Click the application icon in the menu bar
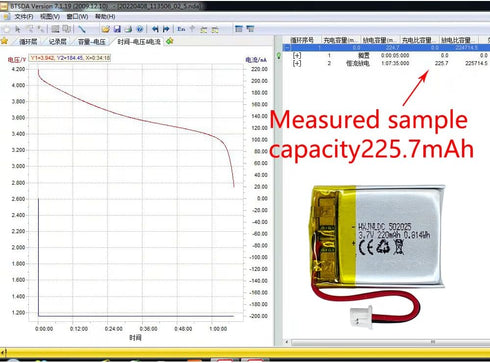The image size is (490, 363). (6, 16)
